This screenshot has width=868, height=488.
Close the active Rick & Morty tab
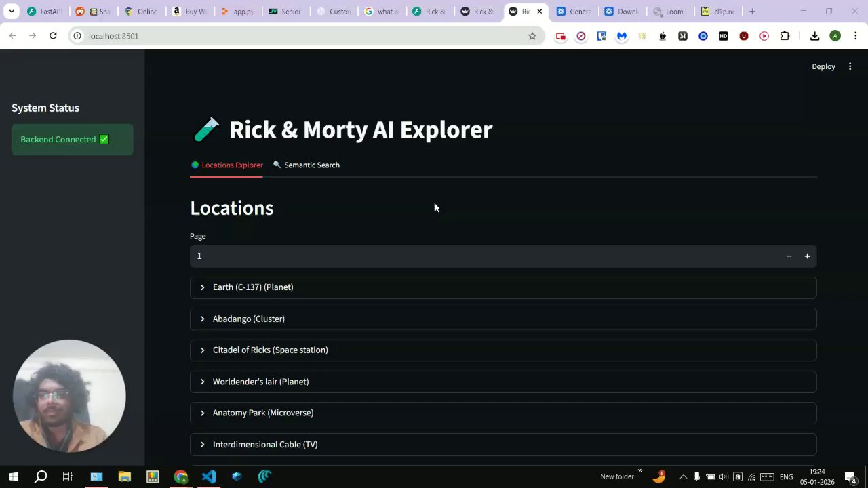540,12
